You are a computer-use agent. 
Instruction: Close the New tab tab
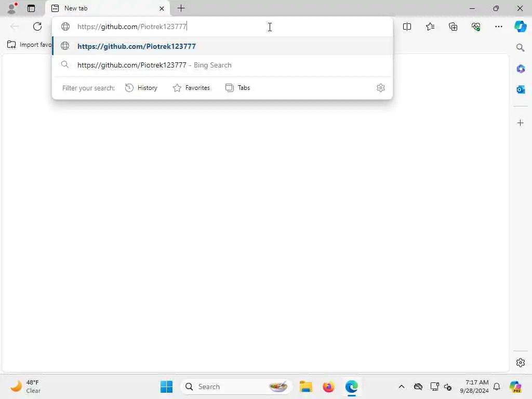point(162,8)
